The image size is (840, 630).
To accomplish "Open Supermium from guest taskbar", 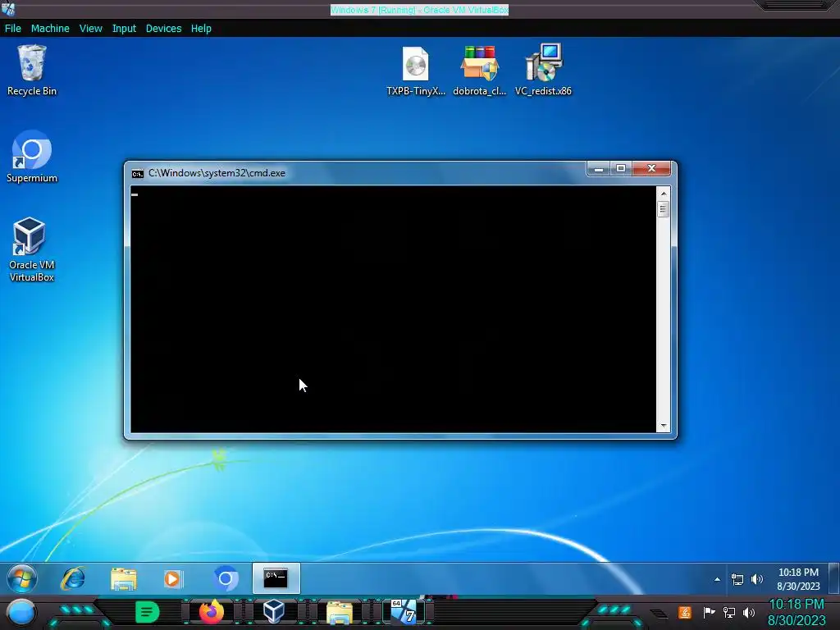I will point(226,578).
